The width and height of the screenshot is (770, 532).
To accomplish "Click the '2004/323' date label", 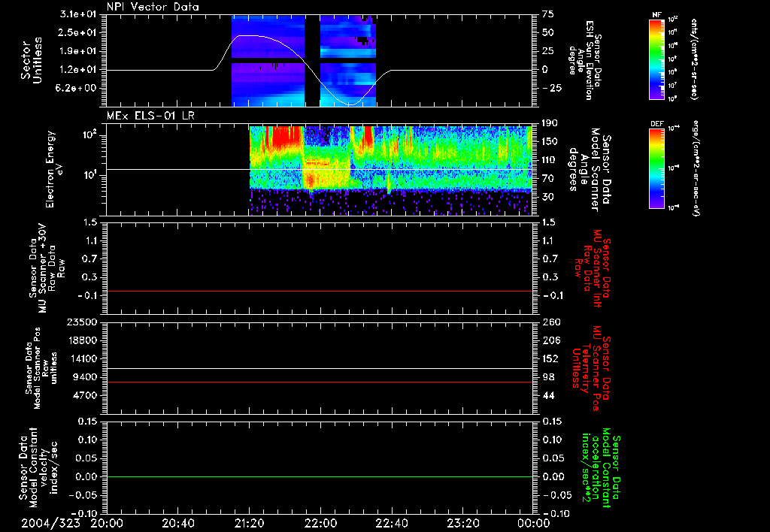I will coord(50,524).
